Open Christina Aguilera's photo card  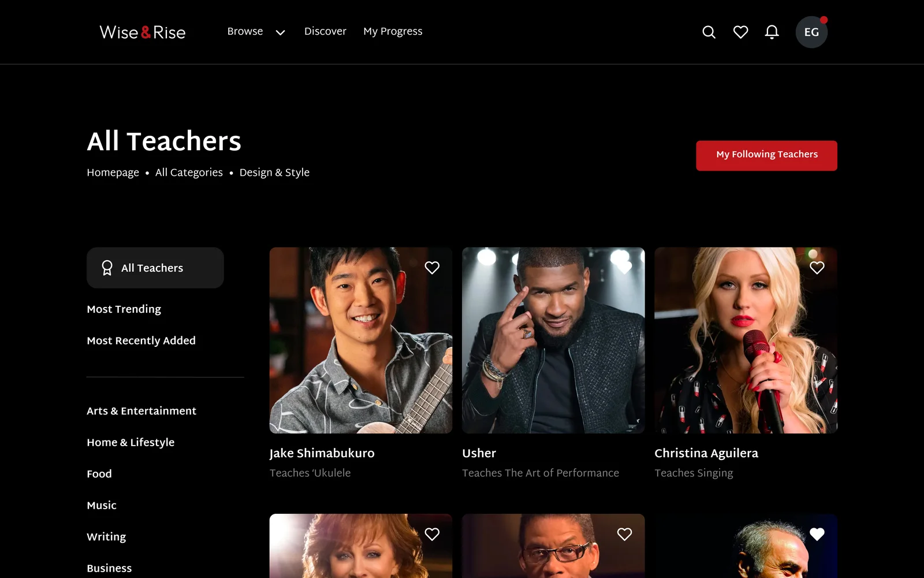click(x=746, y=340)
